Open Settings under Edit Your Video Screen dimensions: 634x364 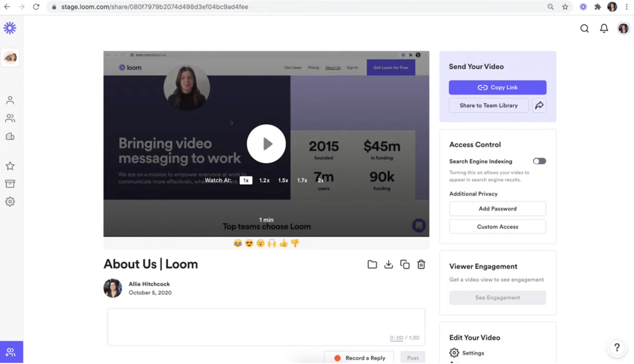pyautogui.click(x=467, y=353)
